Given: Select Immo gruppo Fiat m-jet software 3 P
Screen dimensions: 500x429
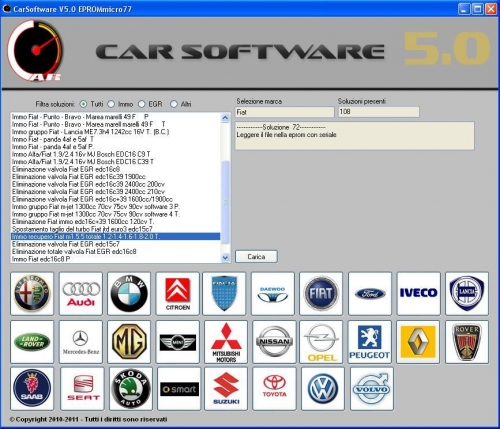Looking at the screenshot, I should point(115,207).
